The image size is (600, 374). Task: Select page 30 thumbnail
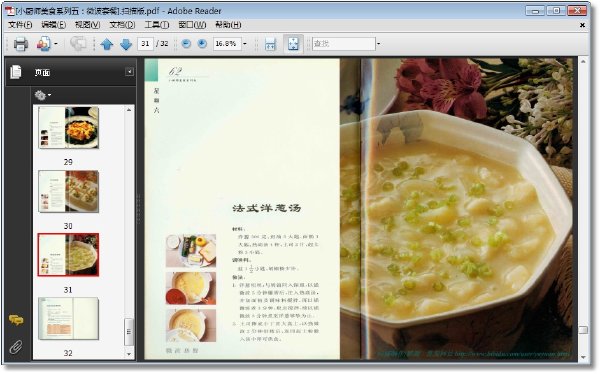coord(68,191)
